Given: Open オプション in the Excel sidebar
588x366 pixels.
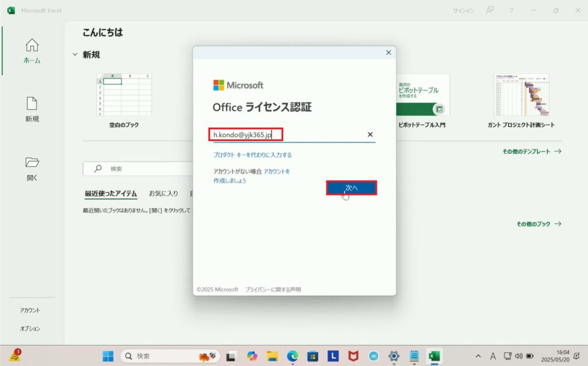Looking at the screenshot, I should point(30,329).
